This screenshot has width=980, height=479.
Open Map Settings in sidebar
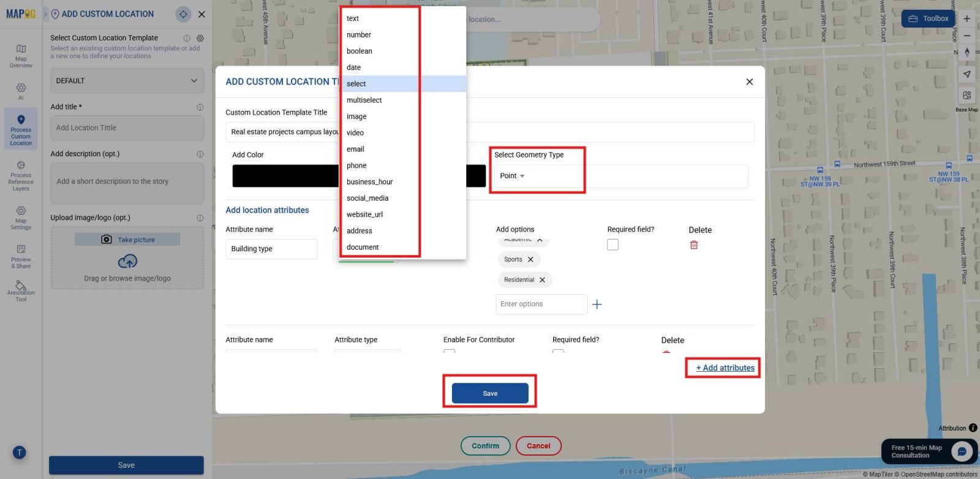pyautogui.click(x=21, y=217)
